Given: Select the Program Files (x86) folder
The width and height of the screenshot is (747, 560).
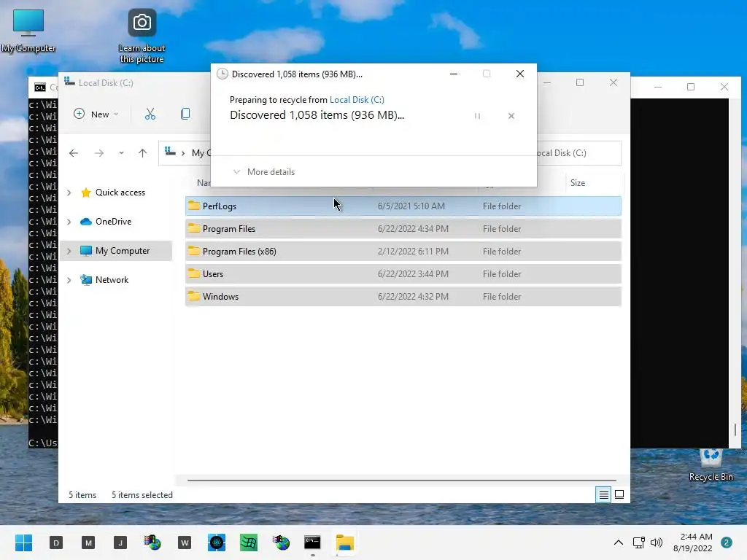Looking at the screenshot, I should (403, 252).
